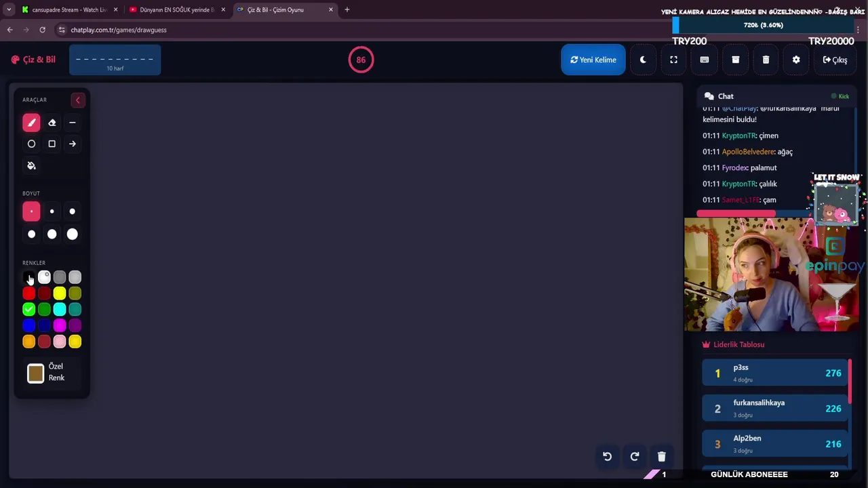Enter fullscreen mode from top toolbar
868x488 pixels.
click(673, 60)
